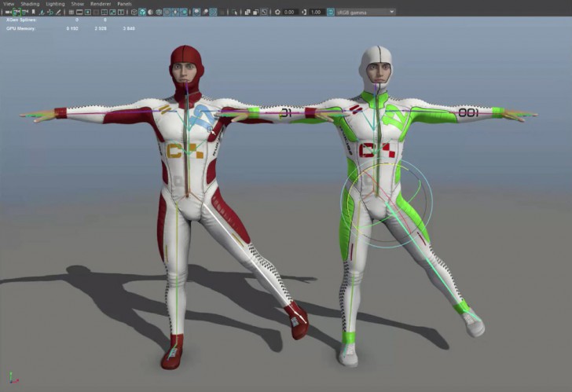
Task: Select the Grease Pencil tool icon
Action: pyautogui.click(x=58, y=12)
